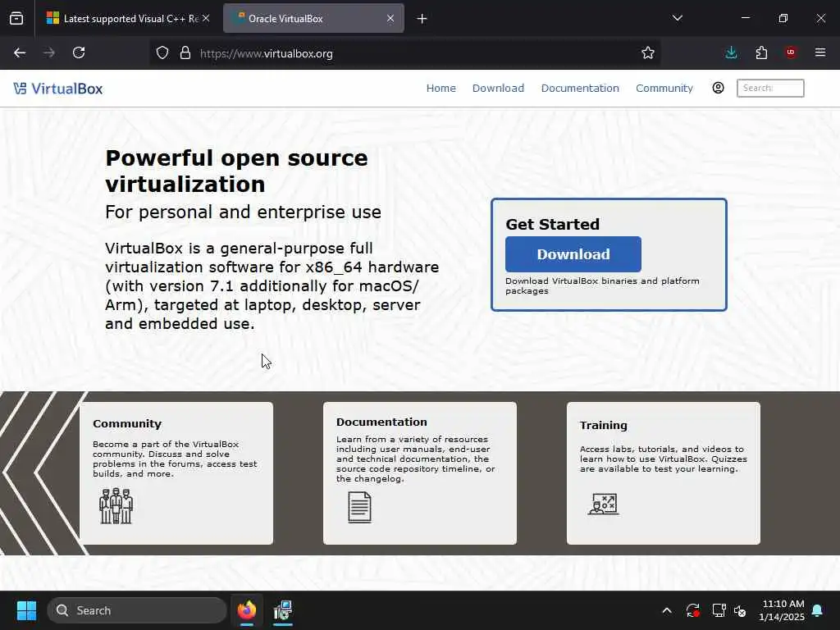Open the Firefox View icon

click(x=16, y=18)
